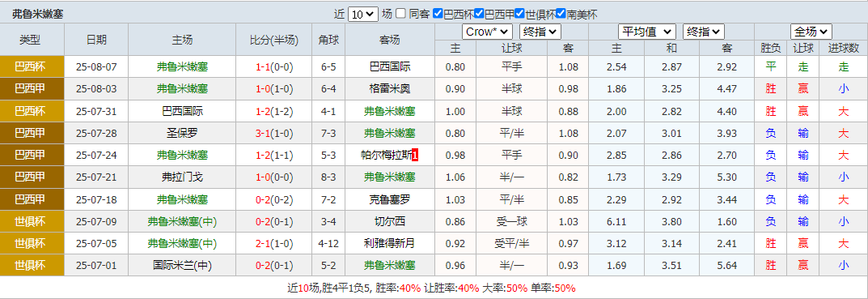
Task: Open the 1-2(1-1) score on 25-07-24
Action: coord(274,156)
